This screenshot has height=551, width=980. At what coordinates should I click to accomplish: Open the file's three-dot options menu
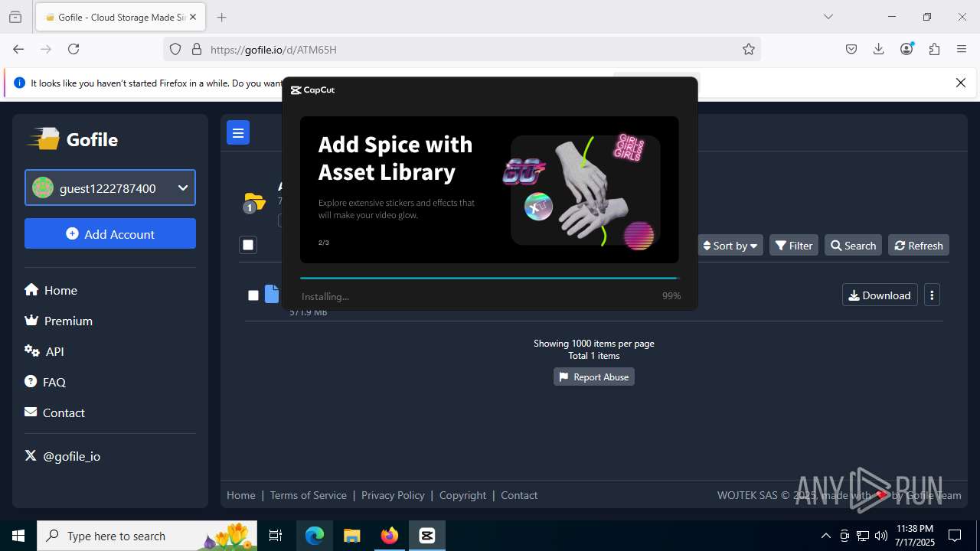click(x=932, y=295)
